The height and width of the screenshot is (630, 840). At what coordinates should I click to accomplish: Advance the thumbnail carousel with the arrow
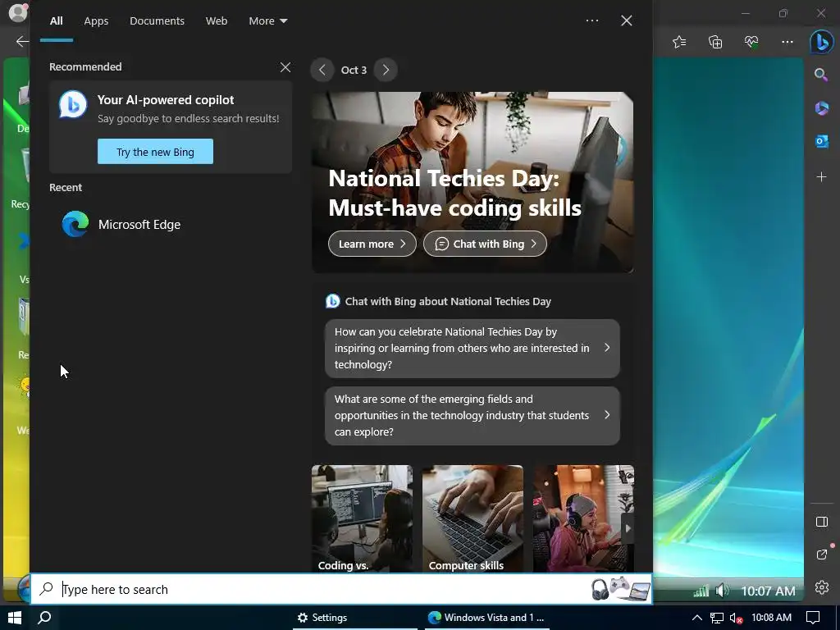(628, 529)
